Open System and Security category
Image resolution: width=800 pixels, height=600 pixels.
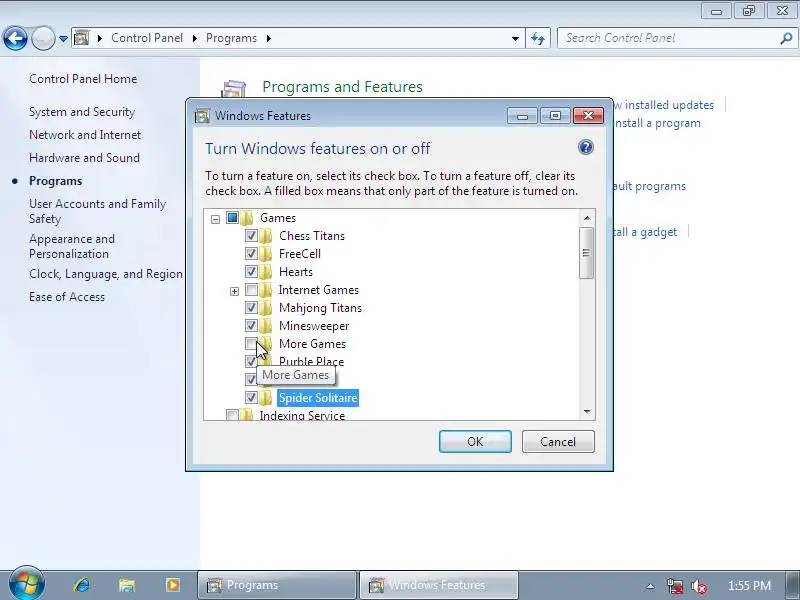pos(82,112)
